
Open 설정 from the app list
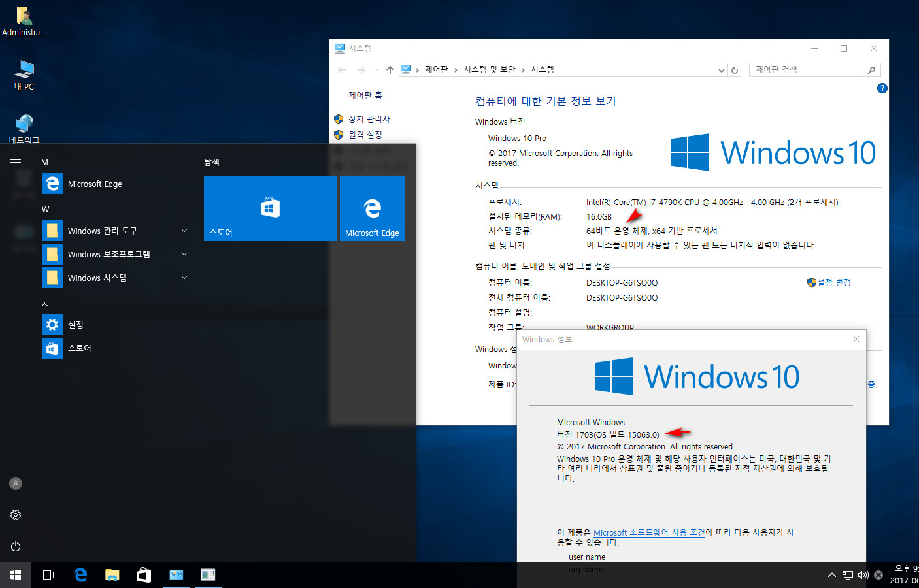tap(118, 325)
